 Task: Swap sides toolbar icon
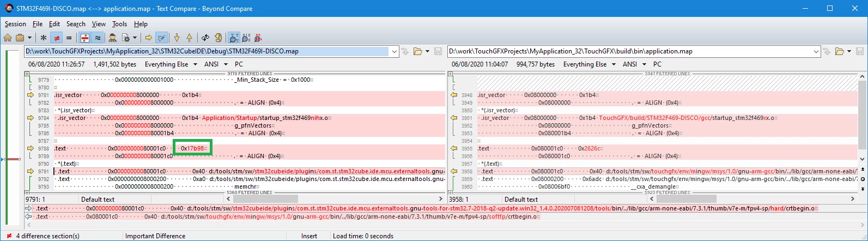[205, 38]
